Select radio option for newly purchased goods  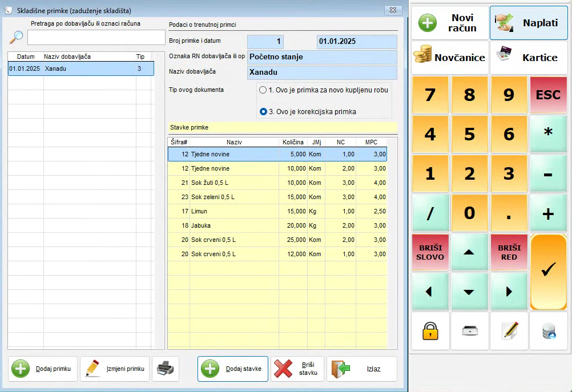(x=263, y=90)
